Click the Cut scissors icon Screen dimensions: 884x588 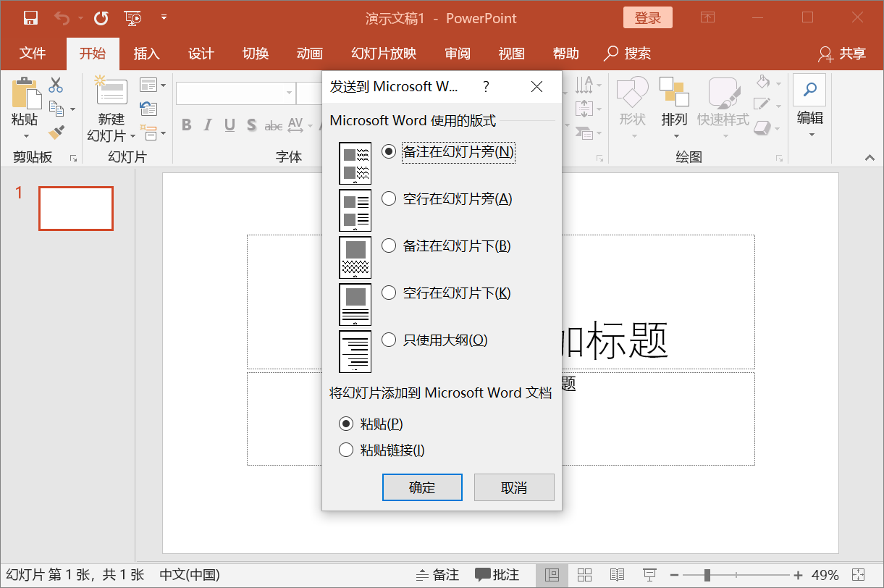(56, 85)
